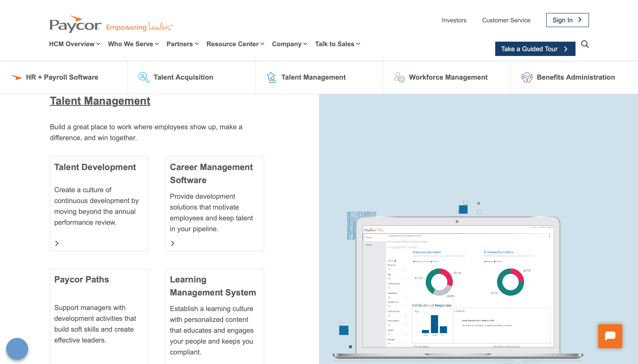The height and width of the screenshot is (364, 638).
Task: Click 'Establish a learning culture' text
Action: pyautogui.click(x=212, y=330)
